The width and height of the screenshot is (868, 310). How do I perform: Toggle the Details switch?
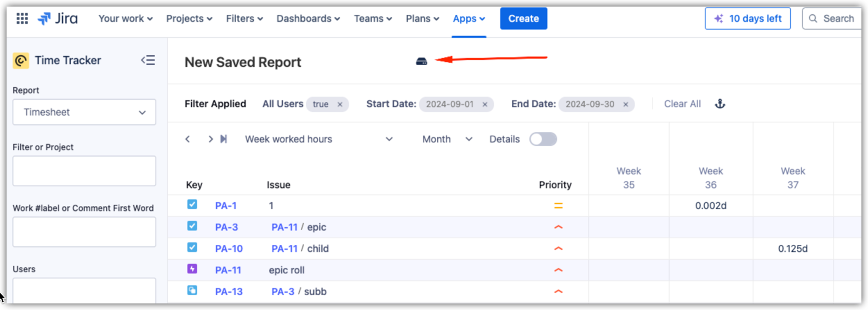tap(542, 139)
